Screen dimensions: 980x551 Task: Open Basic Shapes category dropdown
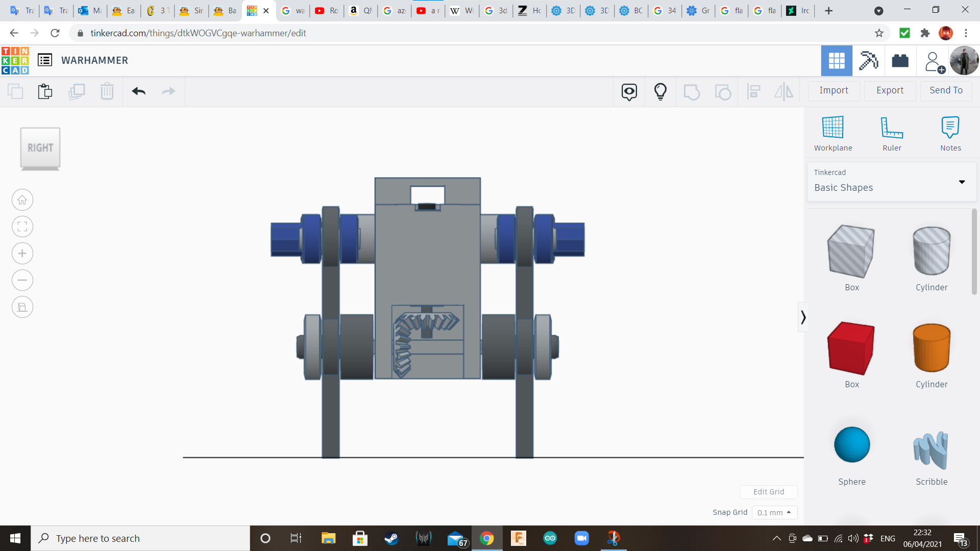click(x=892, y=181)
